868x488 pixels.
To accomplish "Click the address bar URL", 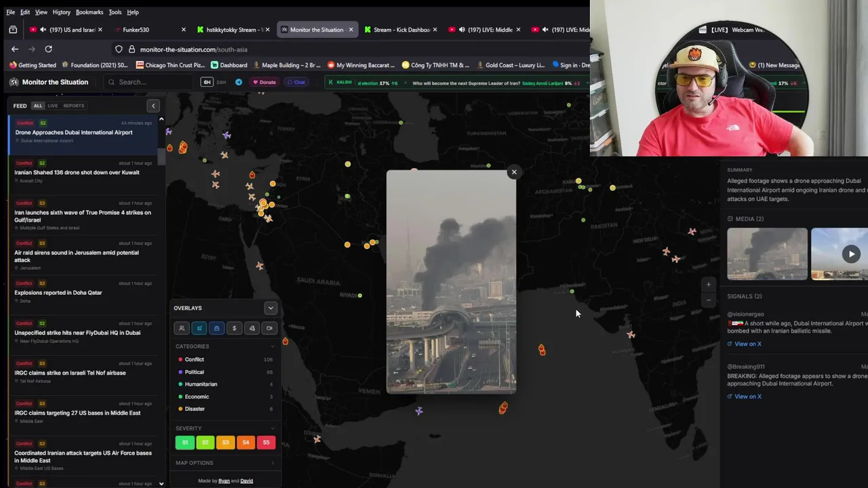I will point(194,49).
